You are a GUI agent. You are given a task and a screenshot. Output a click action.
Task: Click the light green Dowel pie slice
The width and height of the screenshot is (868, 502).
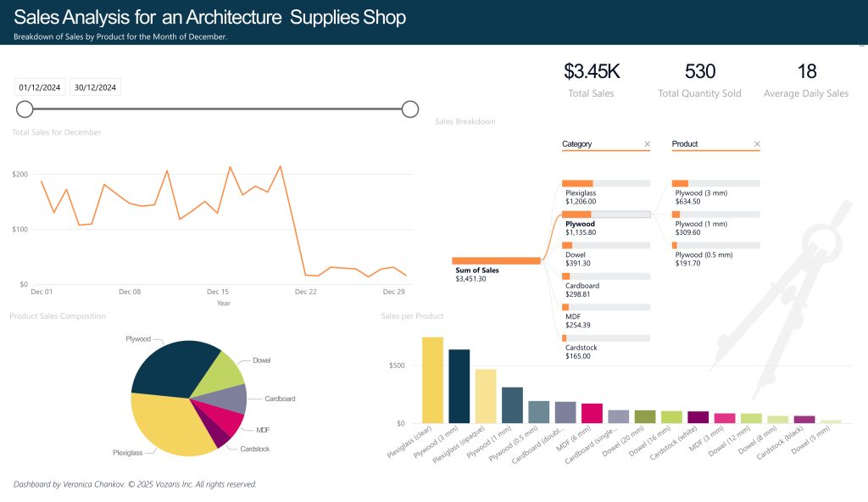click(220, 371)
